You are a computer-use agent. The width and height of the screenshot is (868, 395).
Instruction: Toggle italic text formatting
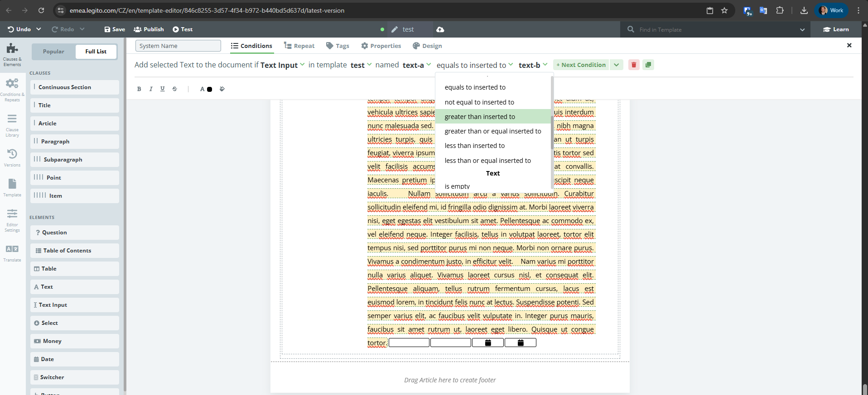click(x=151, y=89)
